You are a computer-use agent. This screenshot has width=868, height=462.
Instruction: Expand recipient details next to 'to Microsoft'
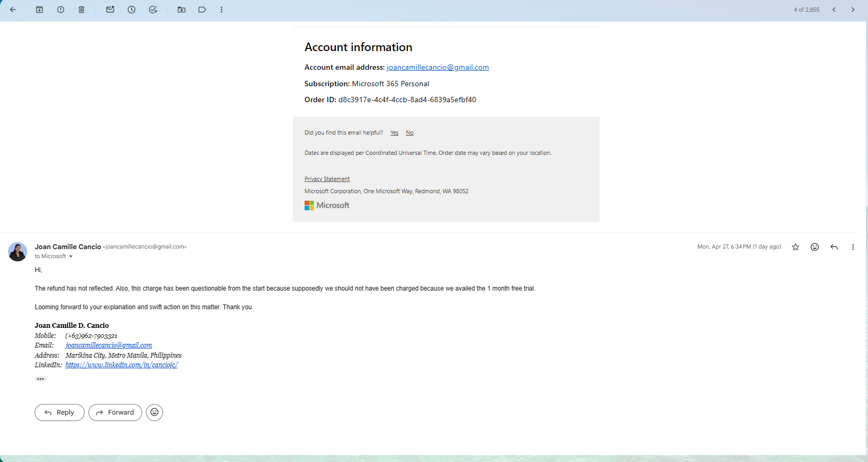(x=71, y=257)
